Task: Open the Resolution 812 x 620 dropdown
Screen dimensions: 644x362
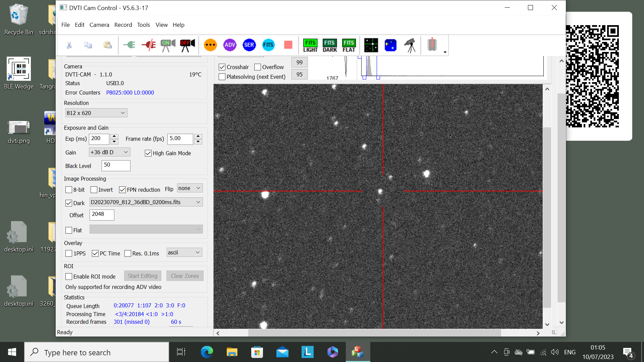Action: pyautogui.click(x=96, y=113)
